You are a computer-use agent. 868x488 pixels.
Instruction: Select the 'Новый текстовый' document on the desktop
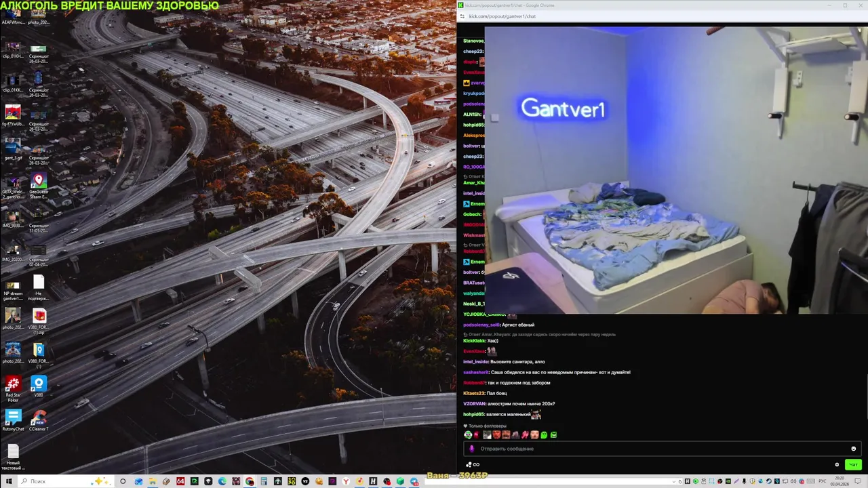(x=13, y=457)
